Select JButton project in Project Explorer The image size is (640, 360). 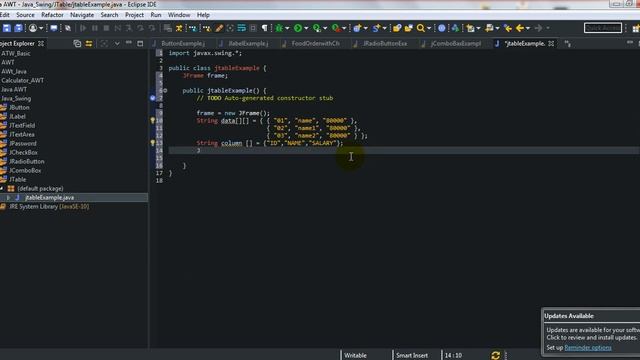point(19,107)
